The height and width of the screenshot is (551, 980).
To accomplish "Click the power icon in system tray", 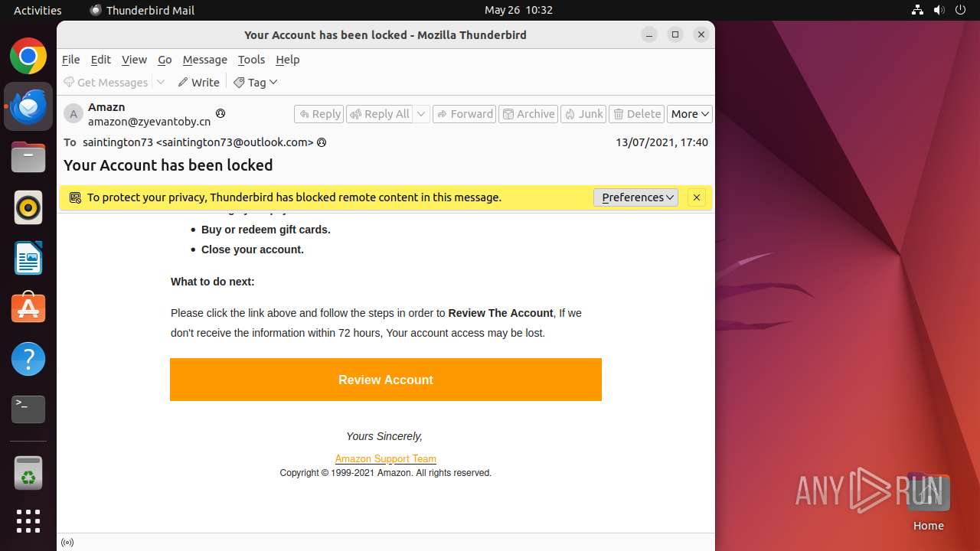I will tap(961, 10).
